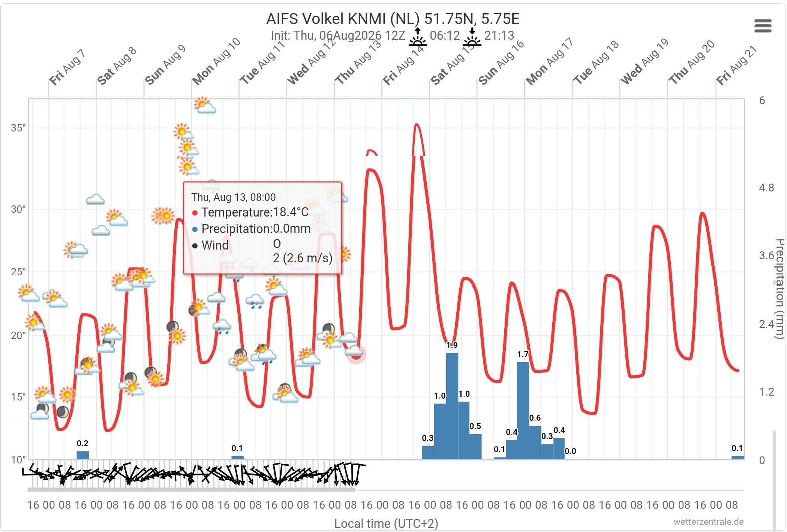Viewport: 787px width, 532px height.
Task: Click the '1.2' precipitation axis label
Action: (x=766, y=392)
